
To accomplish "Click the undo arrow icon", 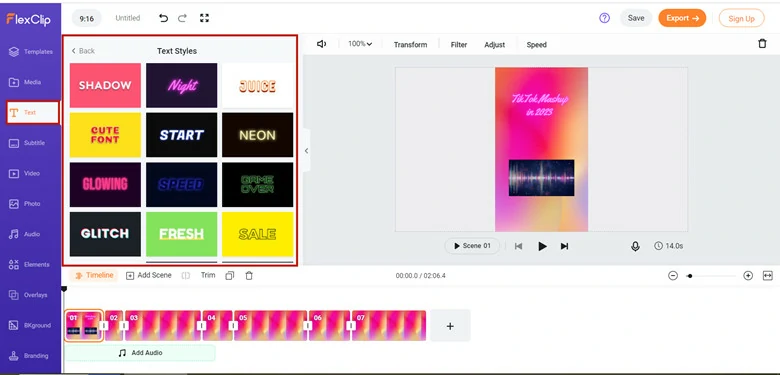I will [163, 18].
